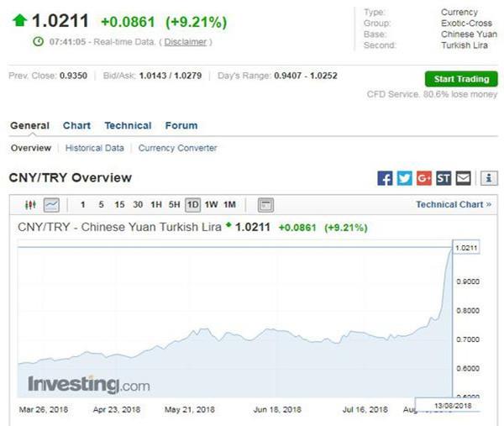Set chart interval to 30 minutes
Image resolution: width=504 pixels, height=426 pixels.
pos(138,205)
